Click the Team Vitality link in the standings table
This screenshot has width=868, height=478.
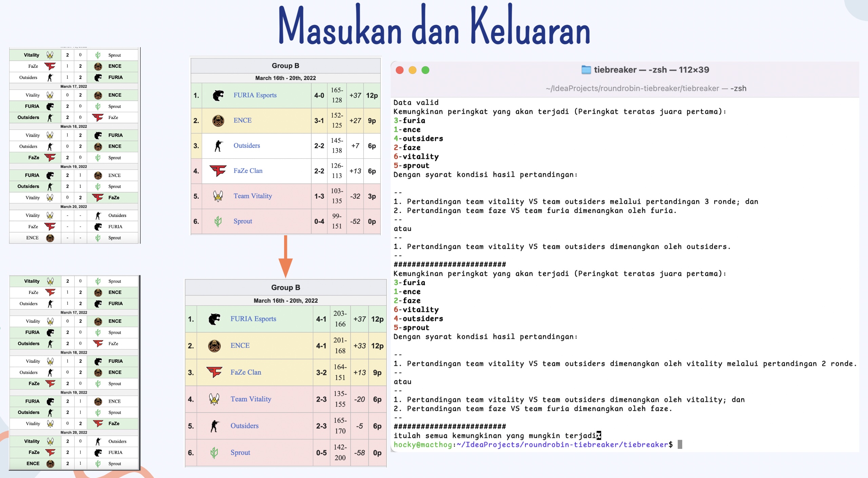tap(253, 196)
